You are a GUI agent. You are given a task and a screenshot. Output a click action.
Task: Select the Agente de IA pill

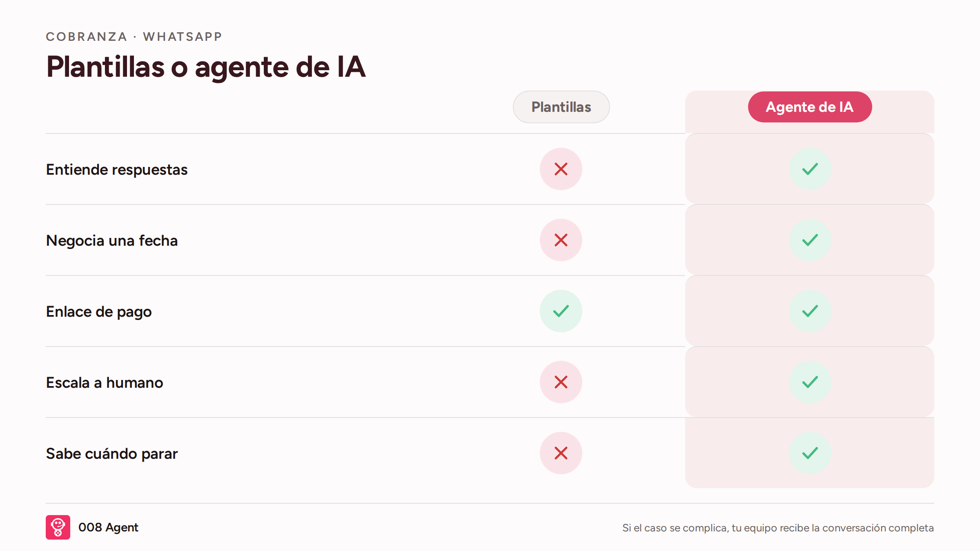pyautogui.click(x=810, y=107)
